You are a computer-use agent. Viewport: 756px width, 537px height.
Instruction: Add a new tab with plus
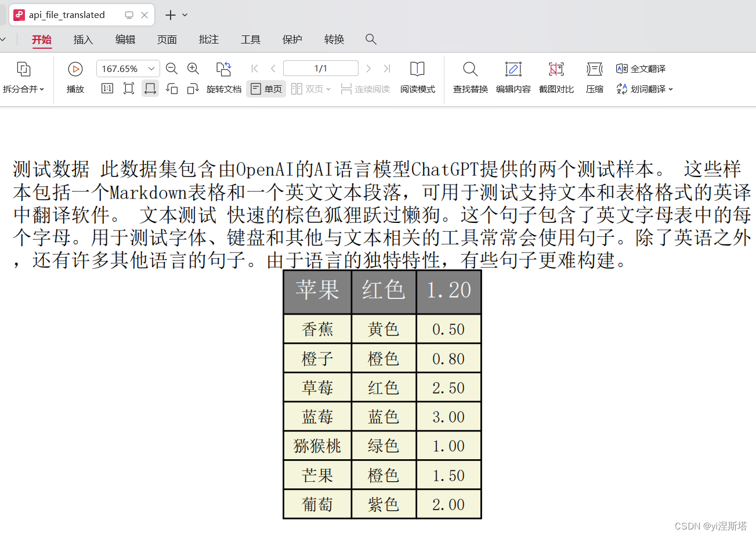pos(171,15)
